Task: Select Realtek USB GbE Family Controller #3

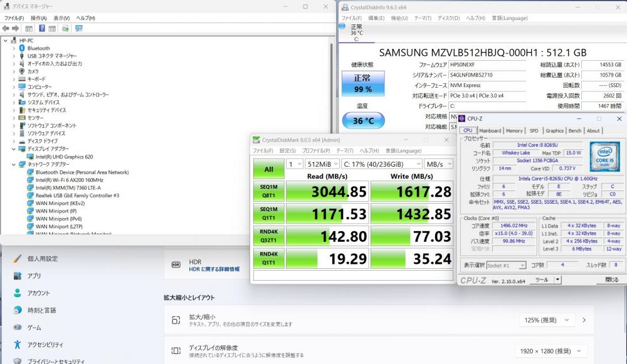Action: click(77, 195)
